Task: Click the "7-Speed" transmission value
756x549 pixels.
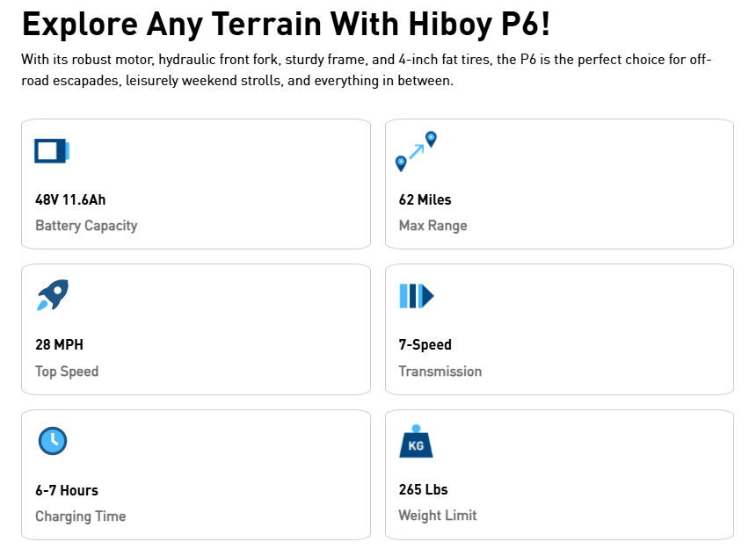Action: (425, 344)
